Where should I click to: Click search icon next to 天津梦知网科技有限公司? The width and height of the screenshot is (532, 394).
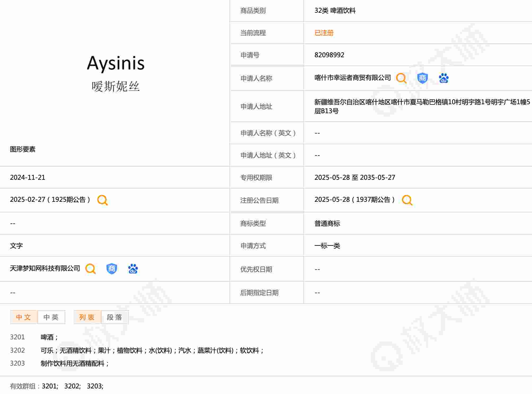coord(90,269)
